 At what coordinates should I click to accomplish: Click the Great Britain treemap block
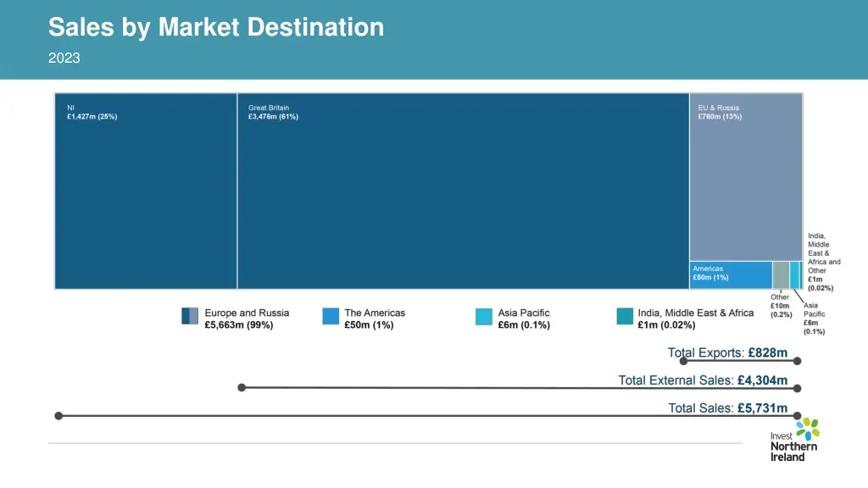click(x=462, y=191)
